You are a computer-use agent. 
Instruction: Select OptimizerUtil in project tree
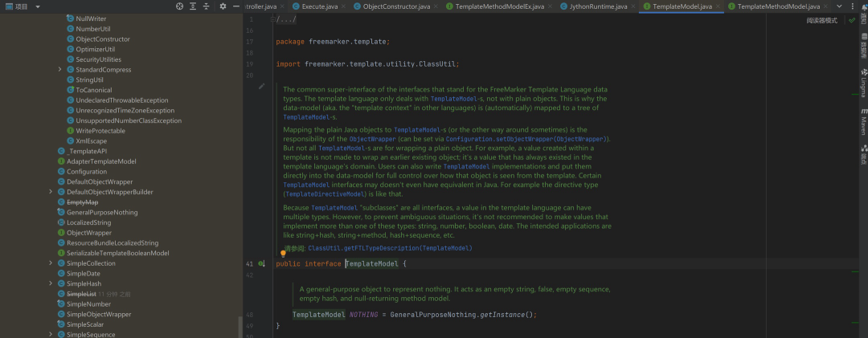[95, 49]
